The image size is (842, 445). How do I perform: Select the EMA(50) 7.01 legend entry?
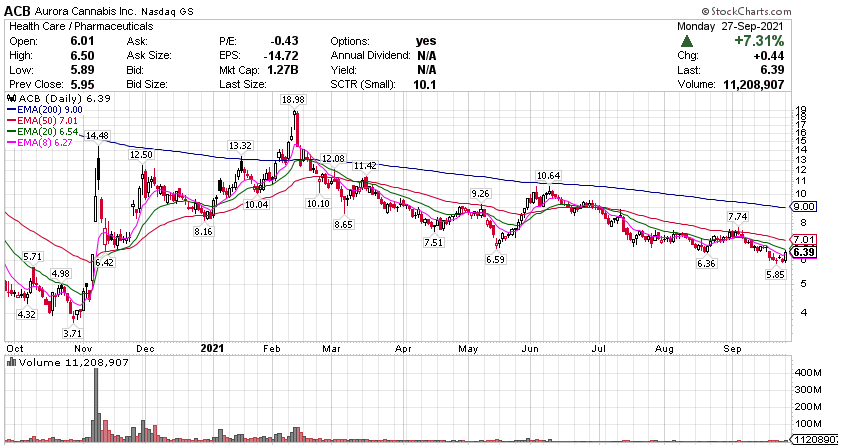tap(42, 119)
